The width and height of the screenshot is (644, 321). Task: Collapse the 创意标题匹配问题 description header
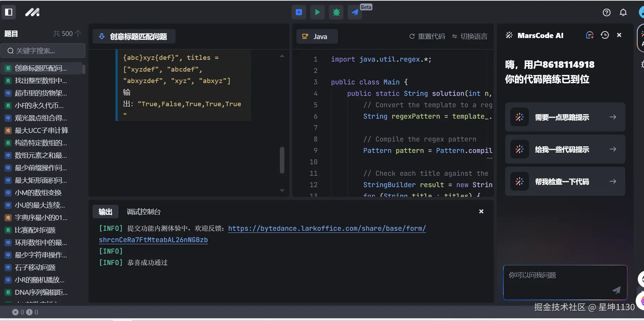(134, 36)
